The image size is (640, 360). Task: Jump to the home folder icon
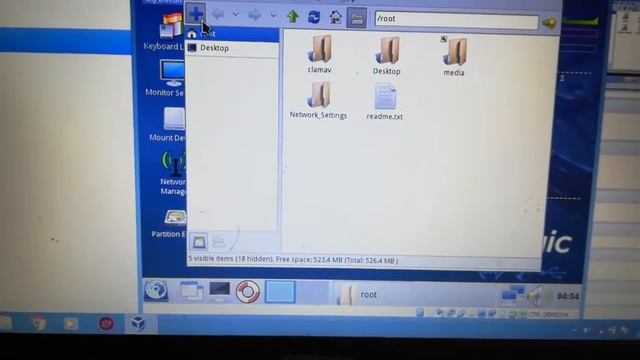336,17
